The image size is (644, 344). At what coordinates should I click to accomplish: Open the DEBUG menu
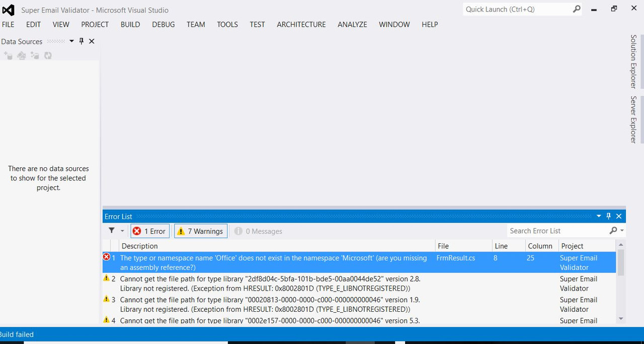pyautogui.click(x=164, y=24)
